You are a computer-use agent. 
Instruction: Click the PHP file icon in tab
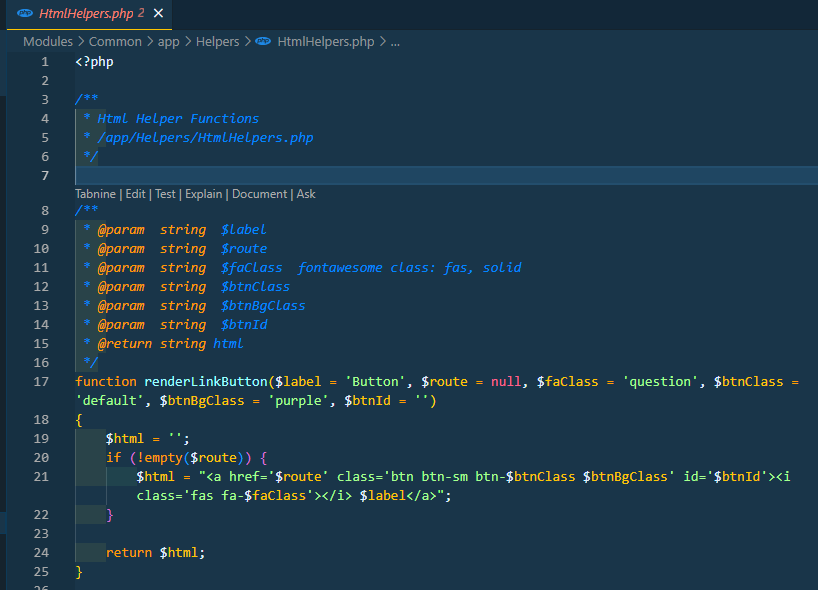coord(25,13)
